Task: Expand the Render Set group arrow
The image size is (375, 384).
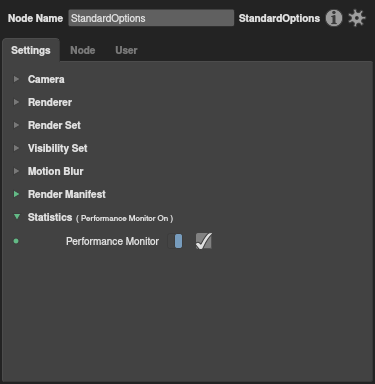Action: [16, 125]
